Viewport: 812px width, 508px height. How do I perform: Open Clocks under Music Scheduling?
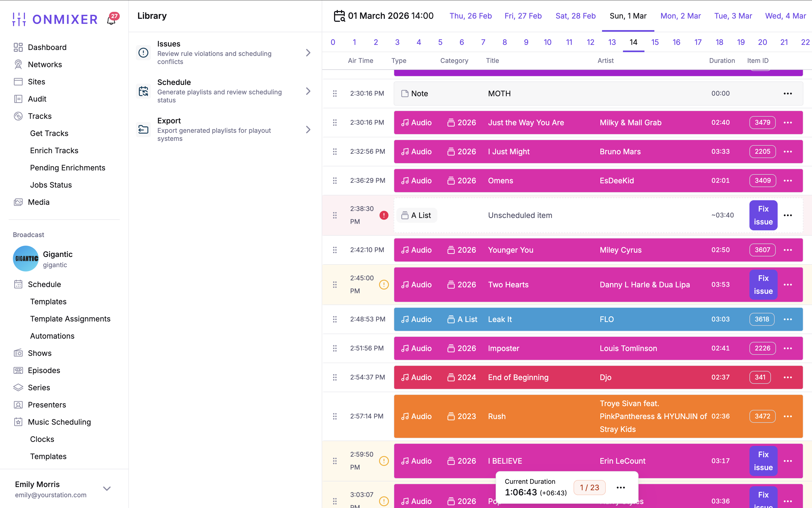coord(42,439)
